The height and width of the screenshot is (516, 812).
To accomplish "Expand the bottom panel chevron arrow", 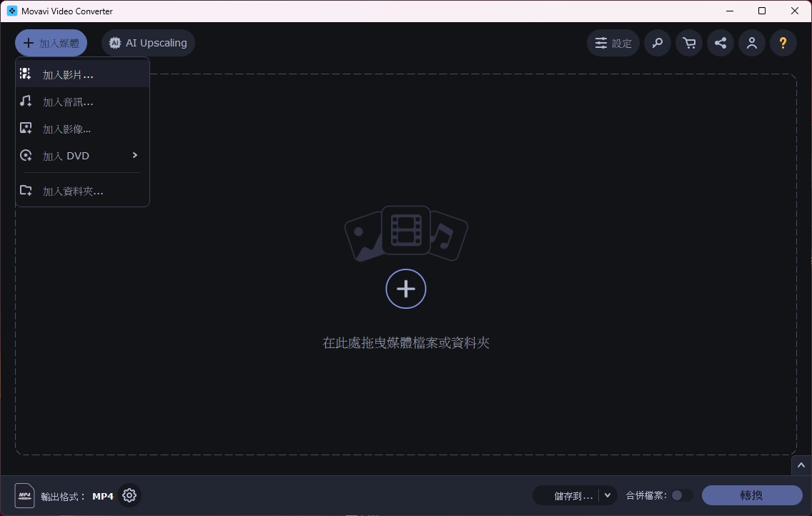I will pyautogui.click(x=801, y=465).
